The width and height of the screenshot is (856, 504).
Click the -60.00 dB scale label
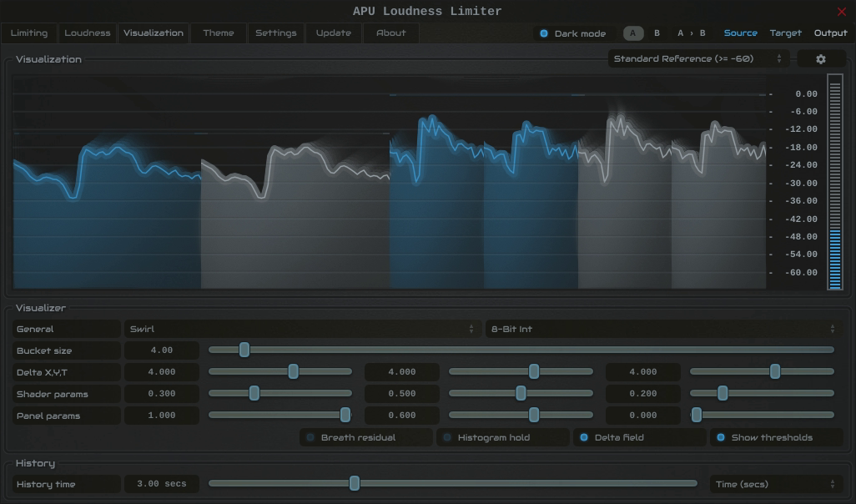pyautogui.click(x=801, y=273)
